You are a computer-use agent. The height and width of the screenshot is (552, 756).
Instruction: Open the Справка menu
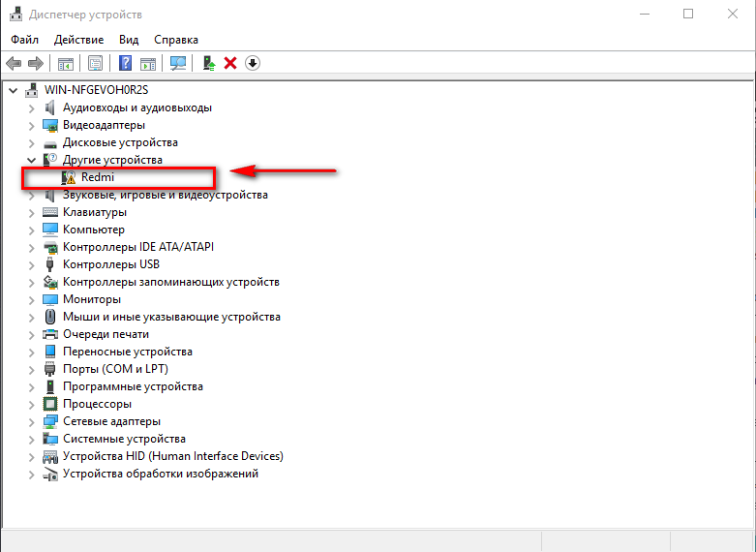pyautogui.click(x=176, y=40)
